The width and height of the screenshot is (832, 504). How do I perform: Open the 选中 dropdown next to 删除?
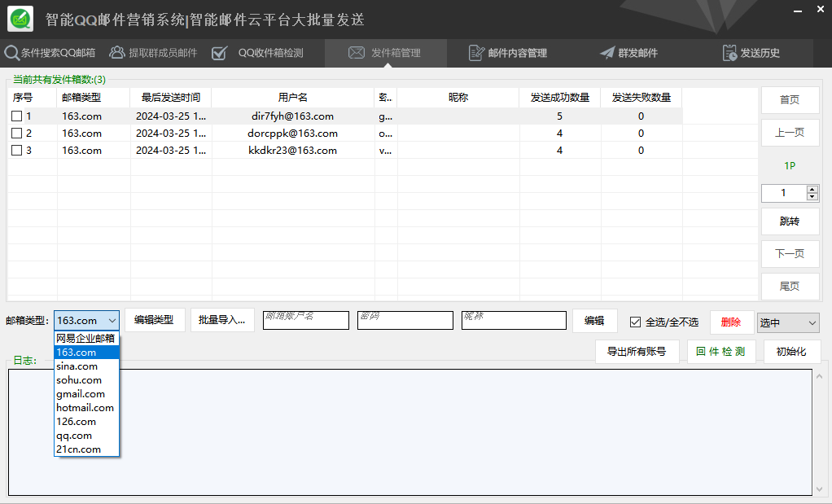tap(788, 322)
